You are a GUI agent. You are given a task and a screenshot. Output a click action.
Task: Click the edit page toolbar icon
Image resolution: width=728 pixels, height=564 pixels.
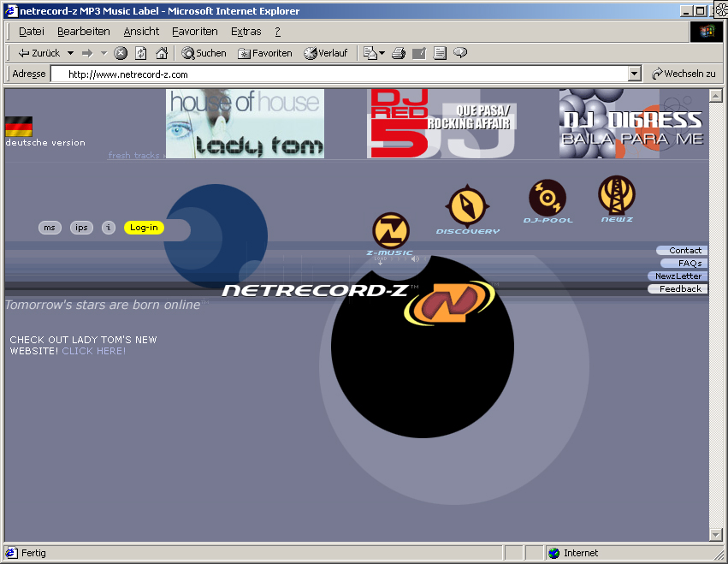(419, 53)
